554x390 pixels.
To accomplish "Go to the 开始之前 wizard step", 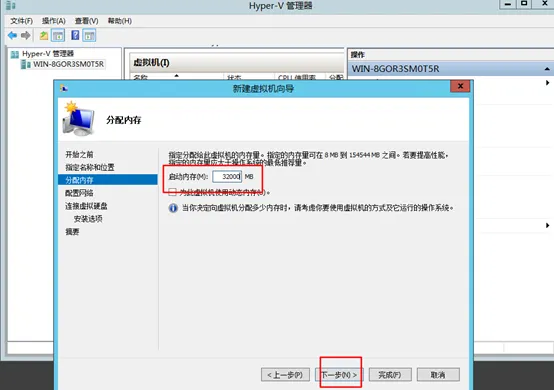I will tap(79, 154).
